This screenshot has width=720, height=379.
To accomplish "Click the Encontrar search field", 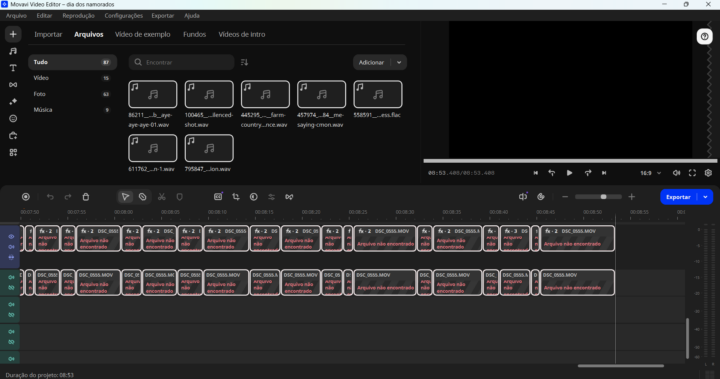I will tap(181, 62).
